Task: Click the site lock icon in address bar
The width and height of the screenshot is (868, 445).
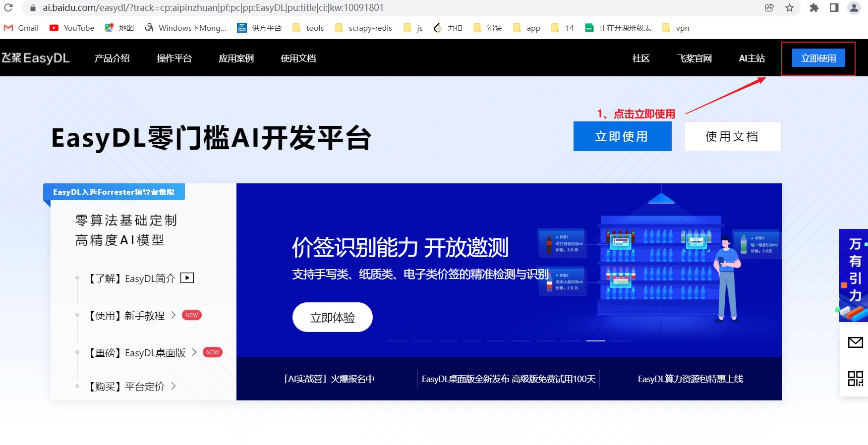Action: click(33, 8)
